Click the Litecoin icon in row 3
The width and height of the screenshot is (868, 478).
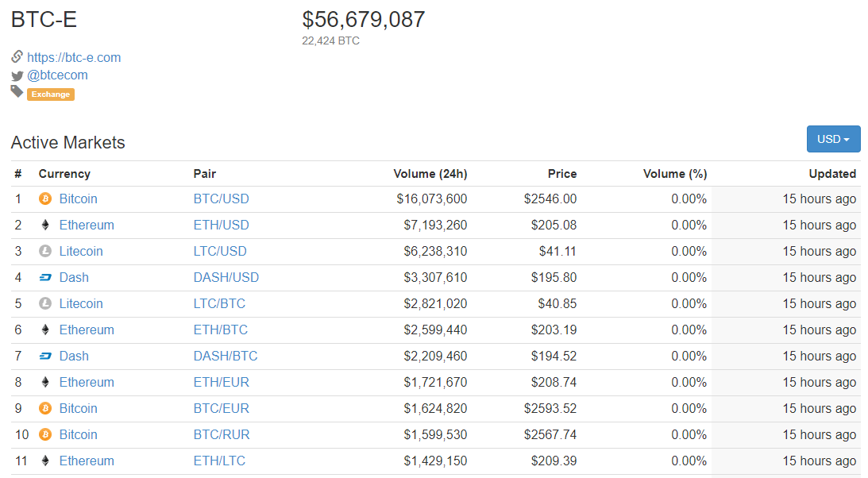point(45,251)
